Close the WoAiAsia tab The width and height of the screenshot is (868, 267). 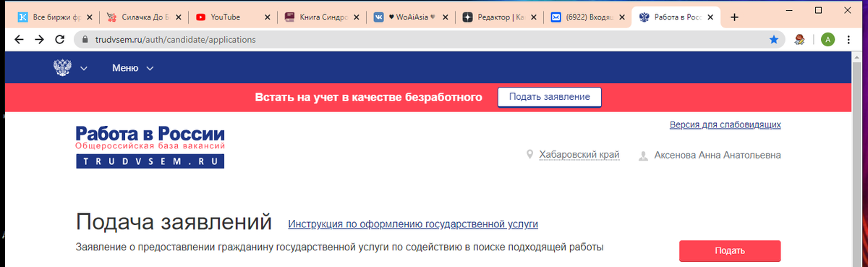point(446,17)
